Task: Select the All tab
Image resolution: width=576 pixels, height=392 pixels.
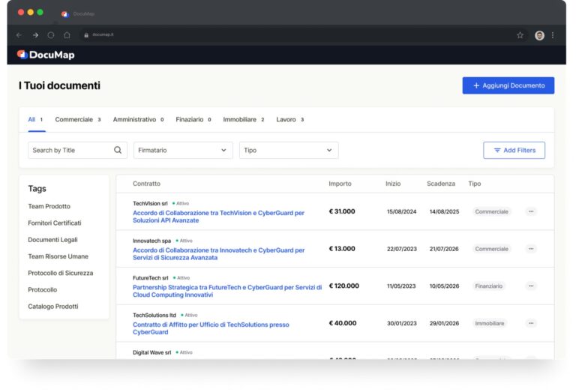Action: [x=36, y=120]
